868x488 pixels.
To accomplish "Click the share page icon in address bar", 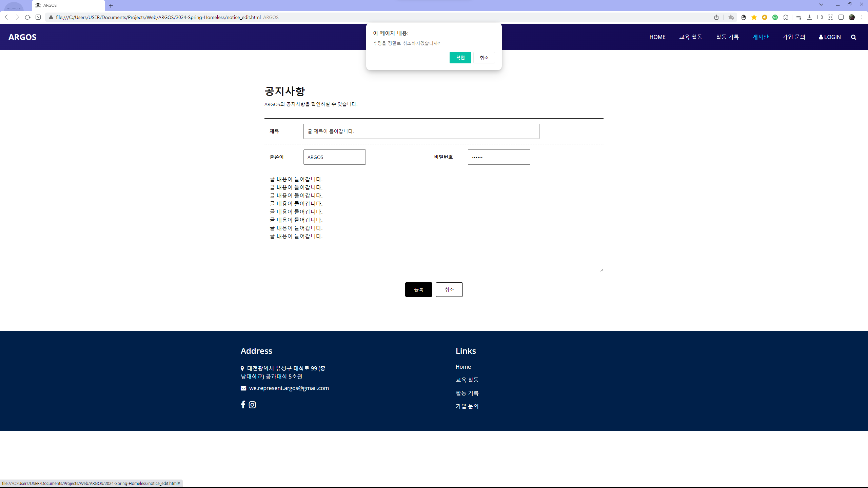I will point(716,17).
